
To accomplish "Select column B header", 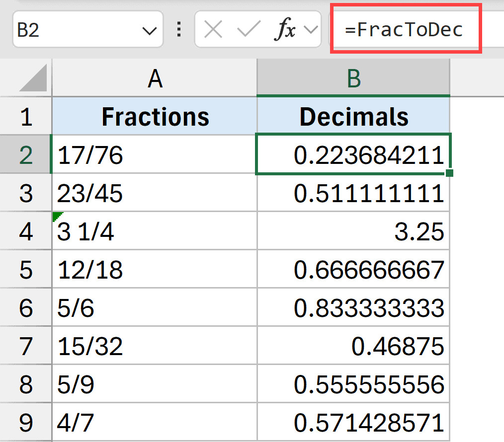I will (x=353, y=78).
